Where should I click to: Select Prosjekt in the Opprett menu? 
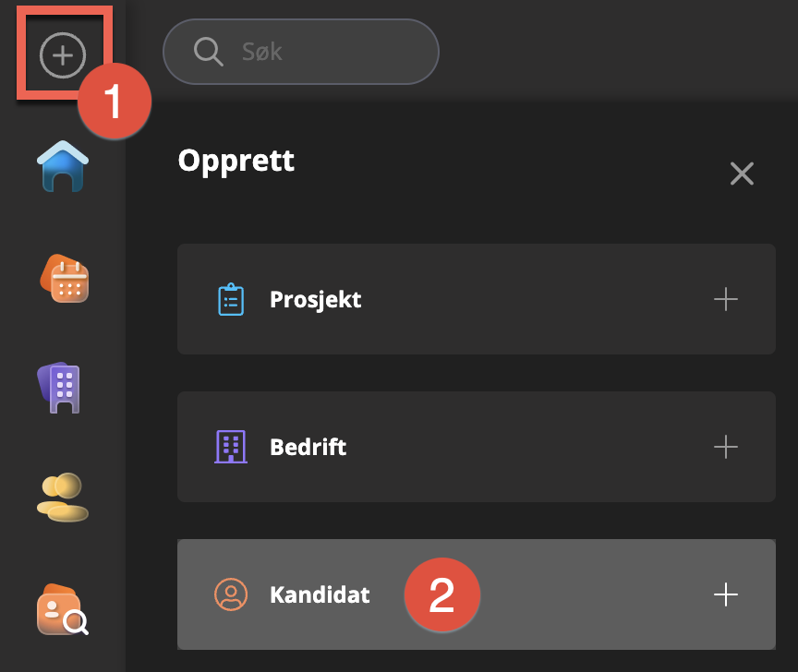coord(316,300)
